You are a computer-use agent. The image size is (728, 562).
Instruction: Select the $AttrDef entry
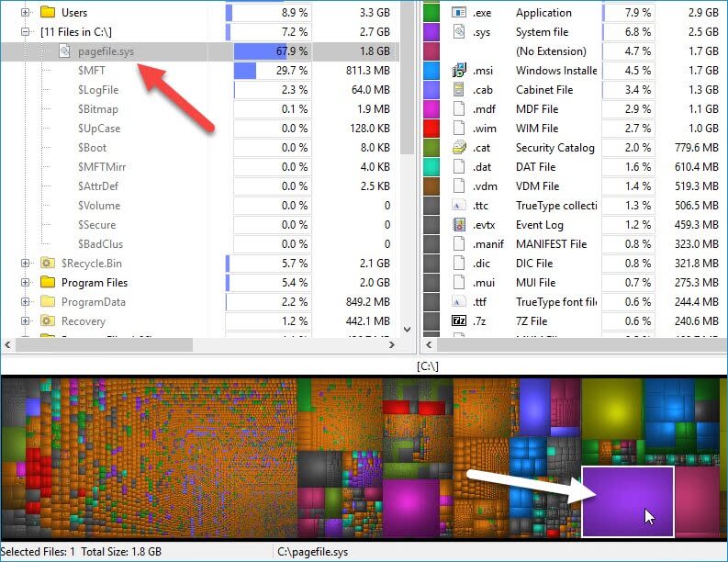tap(98, 186)
